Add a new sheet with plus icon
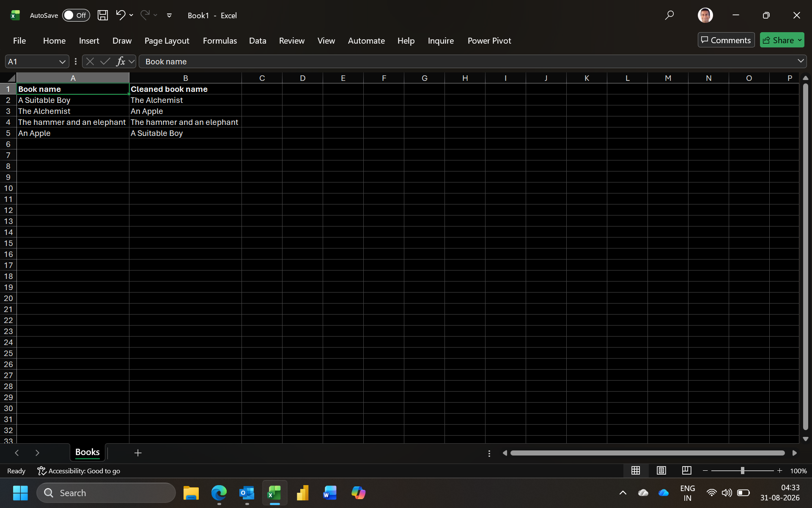 (x=138, y=453)
